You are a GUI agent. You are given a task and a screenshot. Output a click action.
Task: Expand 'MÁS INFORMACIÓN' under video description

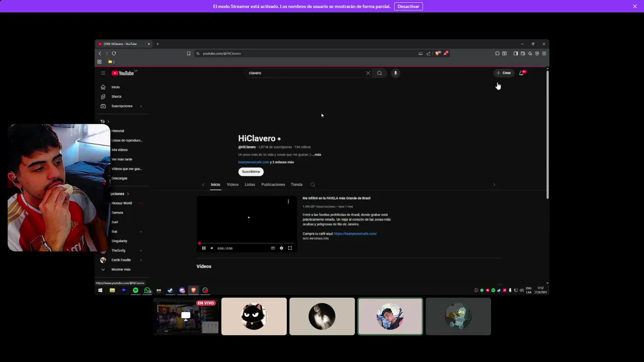315,239
